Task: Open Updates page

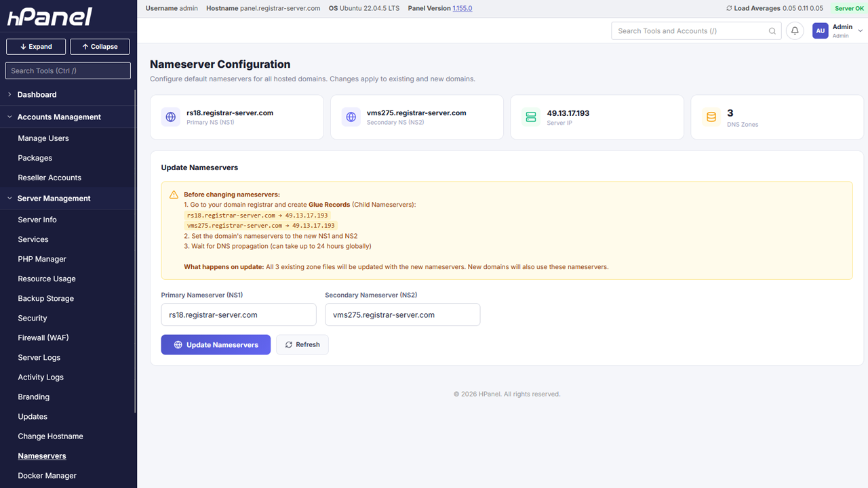Action: coord(33,416)
